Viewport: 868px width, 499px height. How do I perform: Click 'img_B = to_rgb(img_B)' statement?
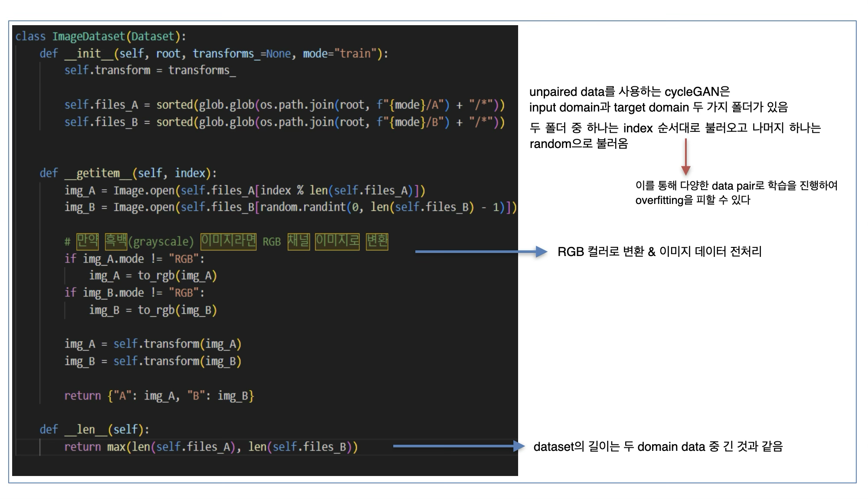click(153, 310)
